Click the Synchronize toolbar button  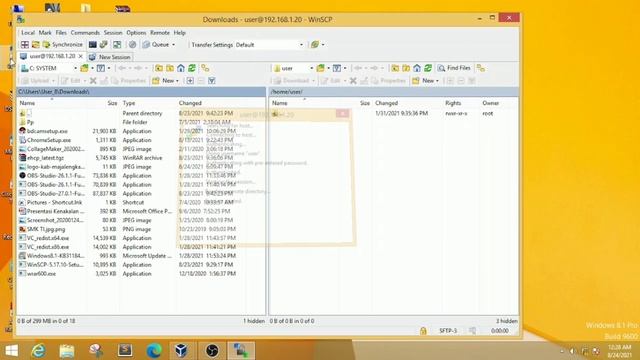point(63,44)
